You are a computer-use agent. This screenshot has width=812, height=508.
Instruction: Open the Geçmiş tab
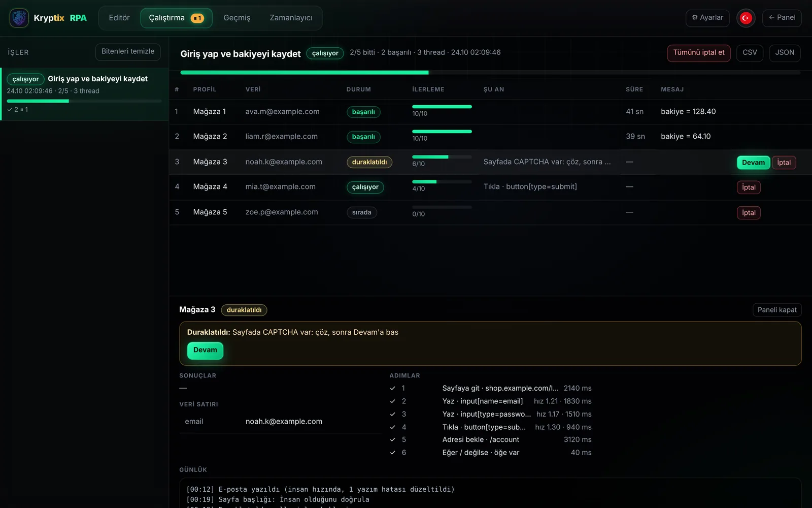pos(236,18)
